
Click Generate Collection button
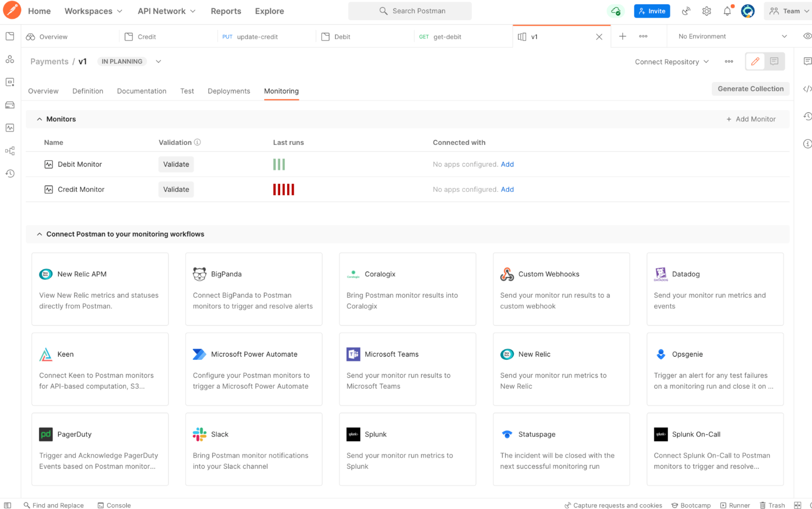point(751,89)
